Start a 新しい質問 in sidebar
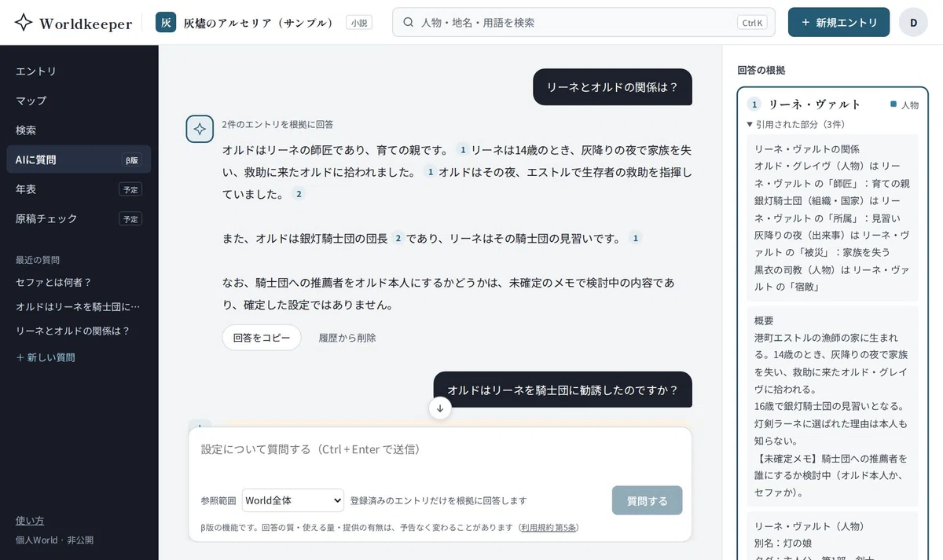 pos(46,357)
